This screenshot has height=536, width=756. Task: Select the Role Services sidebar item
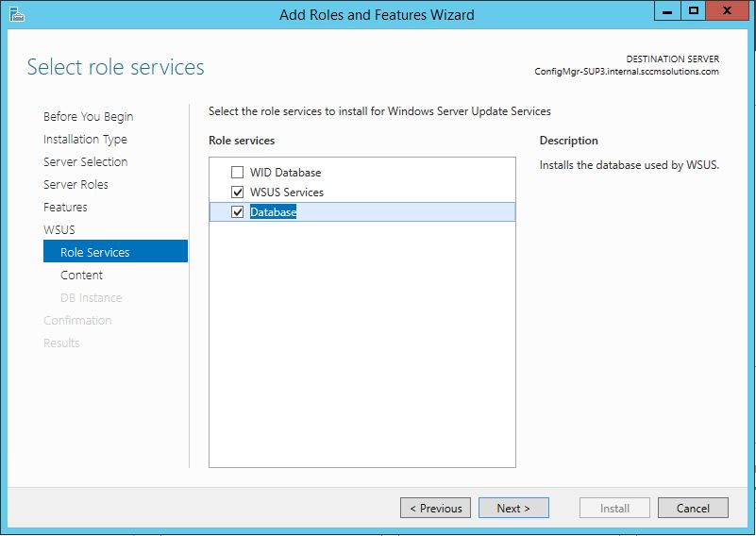[94, 253]
